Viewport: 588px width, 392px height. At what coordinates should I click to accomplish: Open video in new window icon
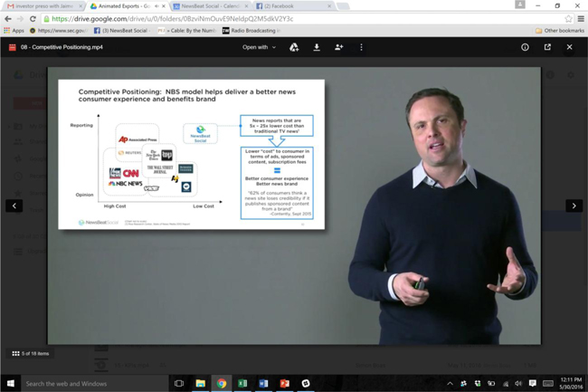[x=547, y=47]
